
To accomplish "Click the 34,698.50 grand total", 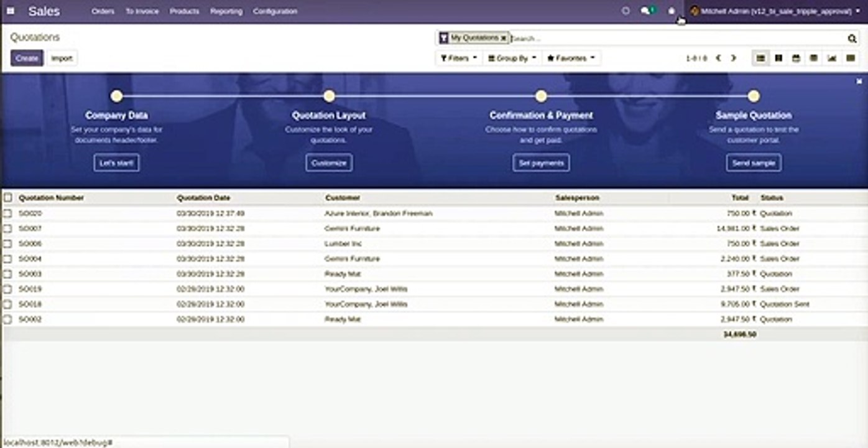I will (x=740, y=335).
